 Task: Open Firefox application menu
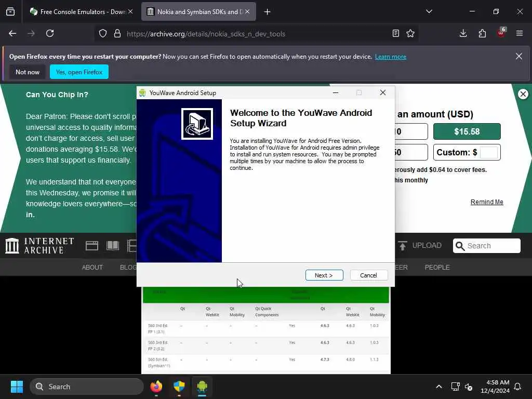coord(520,34)
